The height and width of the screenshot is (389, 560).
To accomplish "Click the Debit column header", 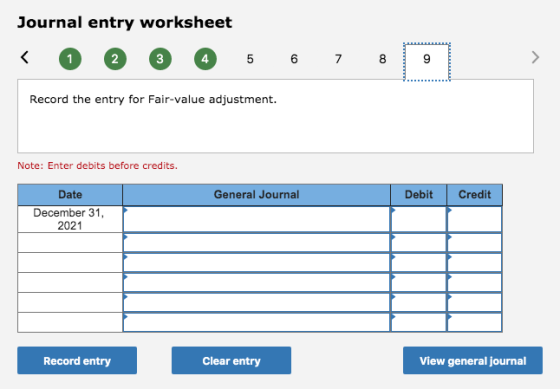I will click(419, 195).
